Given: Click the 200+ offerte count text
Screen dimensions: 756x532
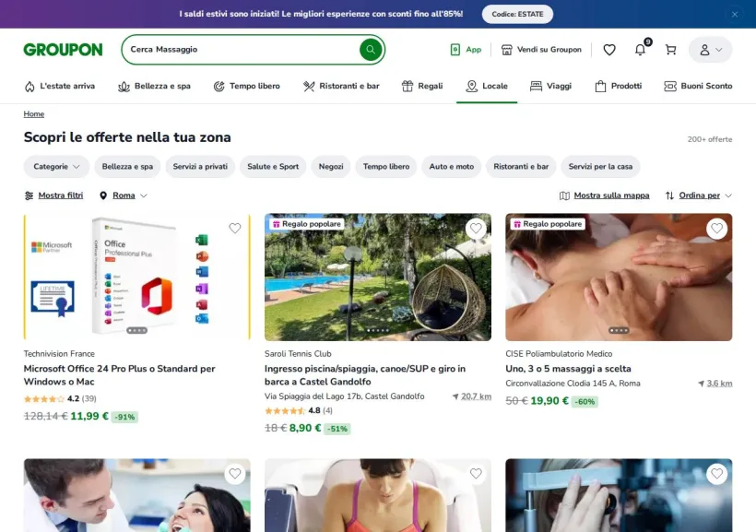Looking at the screenshot, I should click(x=710, y=139).
